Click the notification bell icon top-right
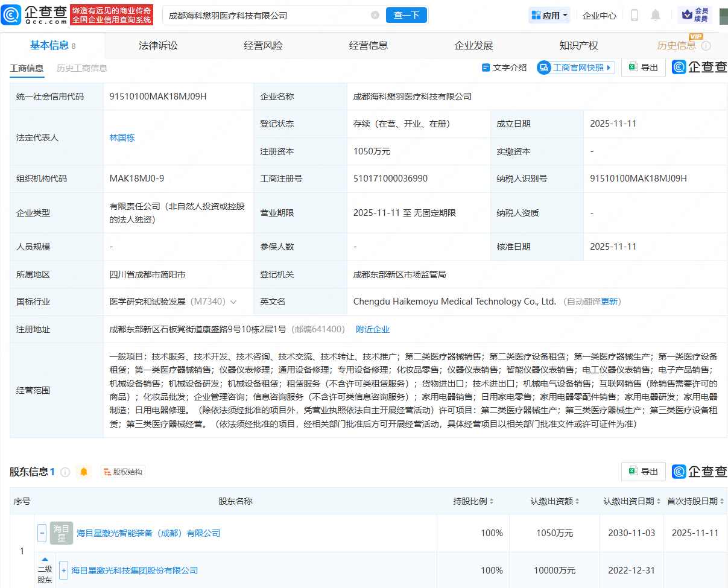This screenshot has width=728, height=588. pyautogui.click(x=656, y=15)
